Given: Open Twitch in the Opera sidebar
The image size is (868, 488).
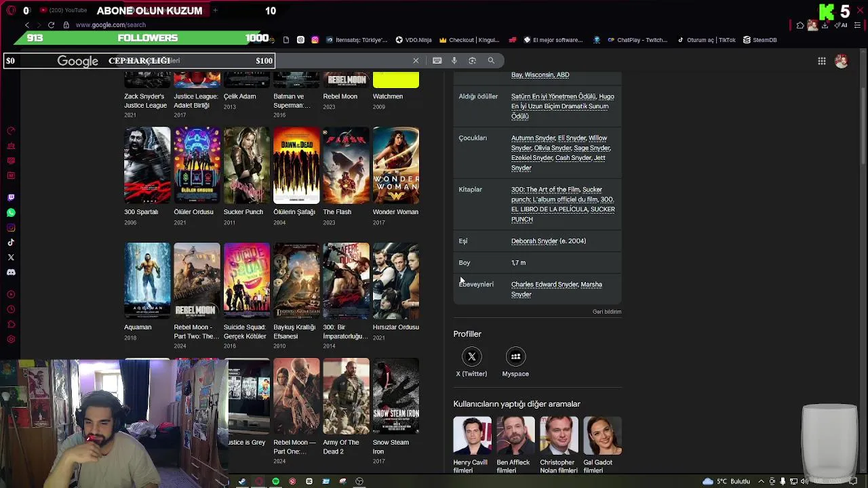Looking at the screenshot, I should pos(11,197).
